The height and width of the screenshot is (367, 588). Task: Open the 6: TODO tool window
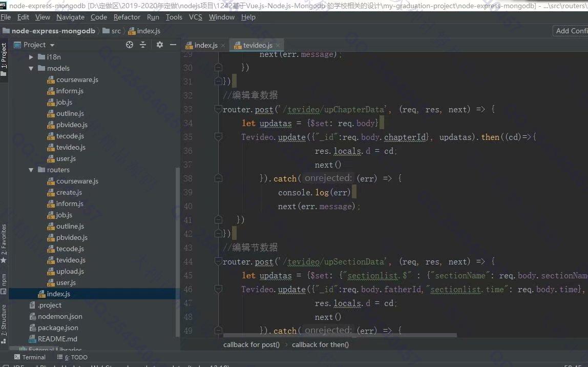72,357
